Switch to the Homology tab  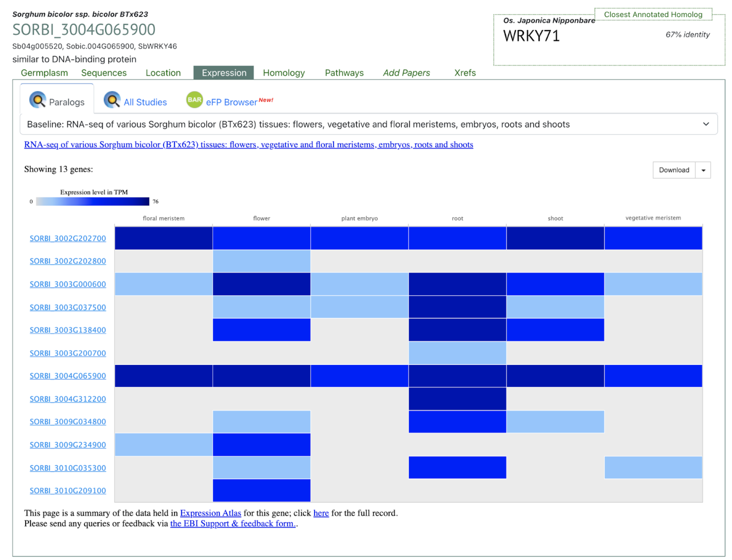coord(283,73)
